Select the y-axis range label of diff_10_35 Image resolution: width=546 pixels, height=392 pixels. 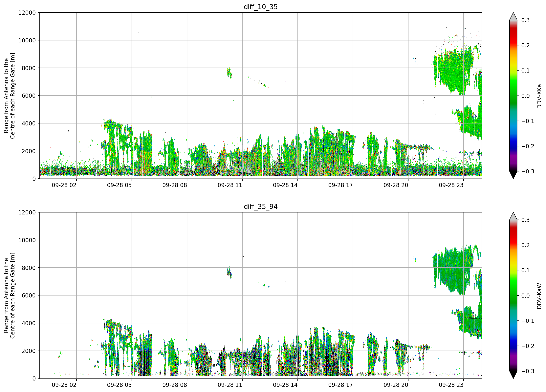(x=9, y=96)
